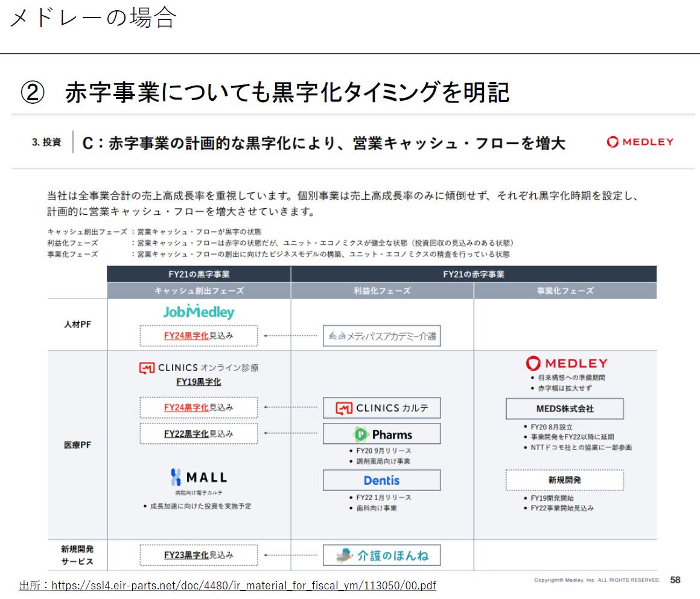Click 調剤薬局向け事業 bullet
The height and width of the screenshot is (599, 700).
click(x=383, y=461)
